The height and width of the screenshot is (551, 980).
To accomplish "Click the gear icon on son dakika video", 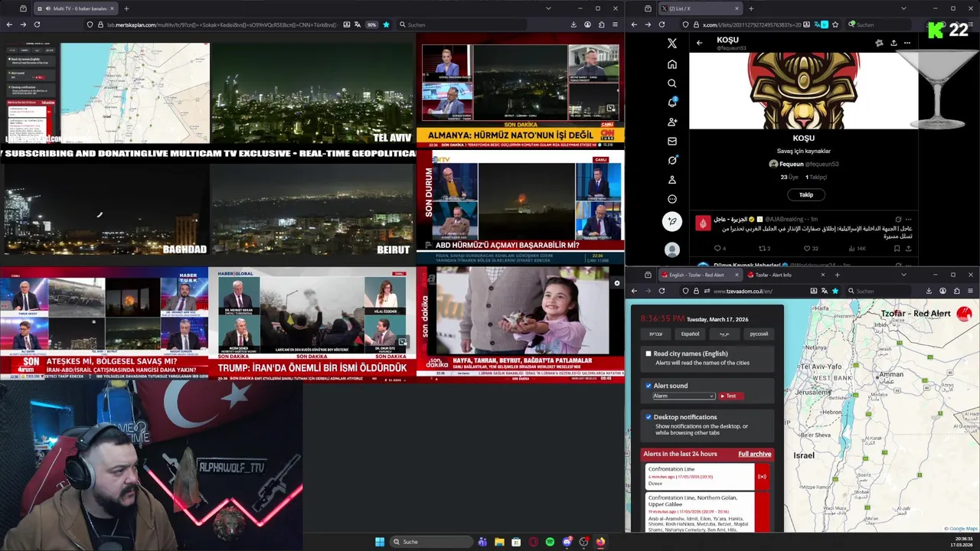I will 617,283.
